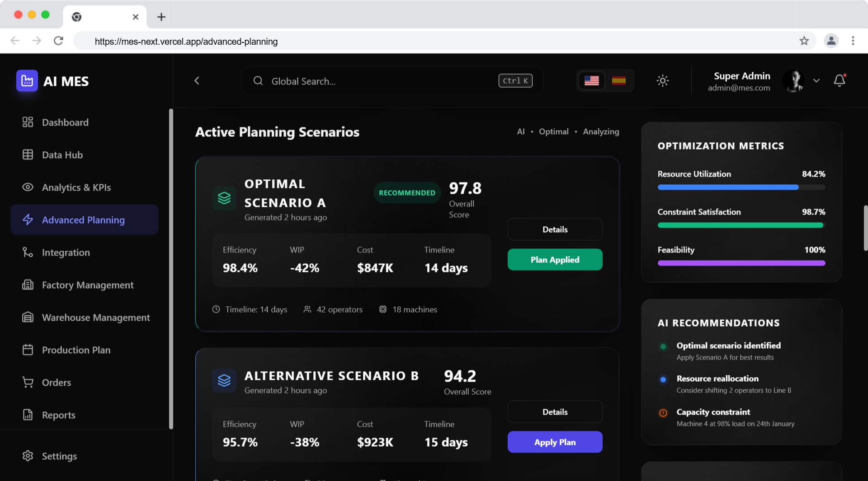Screen dimensions: 868x481
Task: Click the Alternative Scenario B layers icon
Action: (224, 381)
